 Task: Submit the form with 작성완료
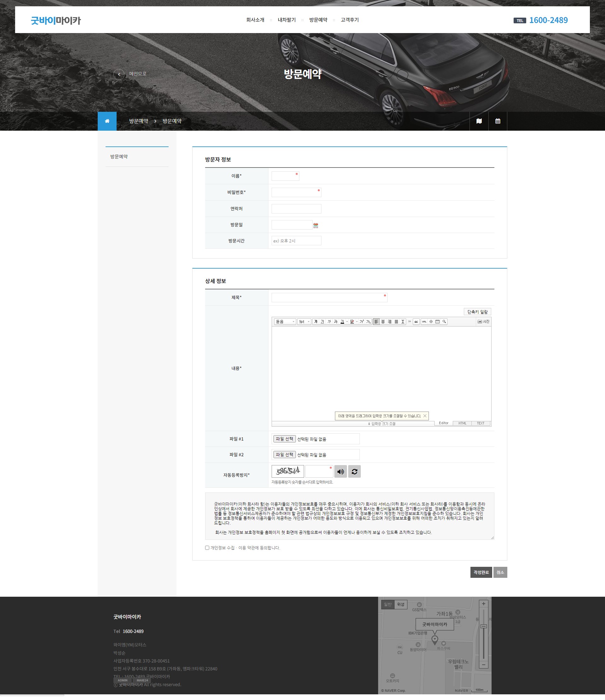pyautogui.click(x=481, y=572)
